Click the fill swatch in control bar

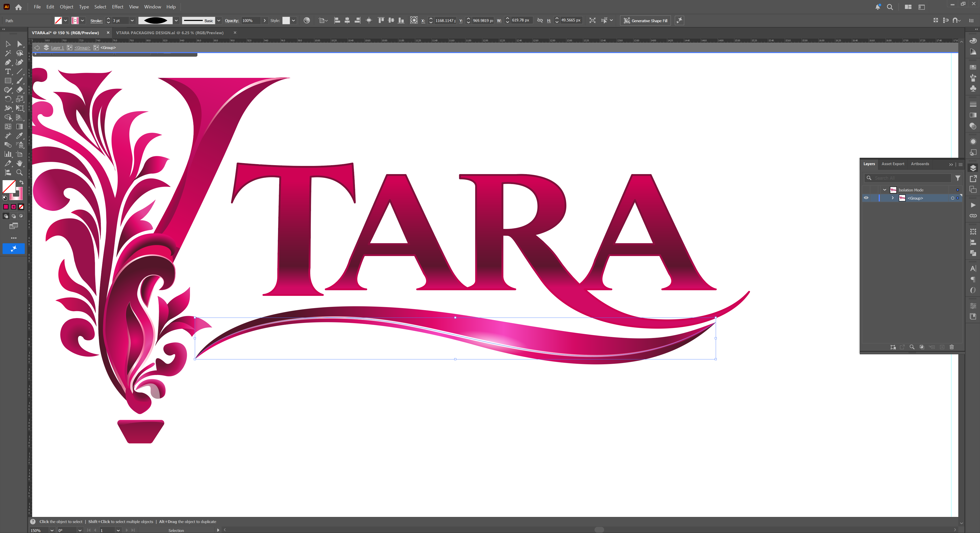pos(58,20)
